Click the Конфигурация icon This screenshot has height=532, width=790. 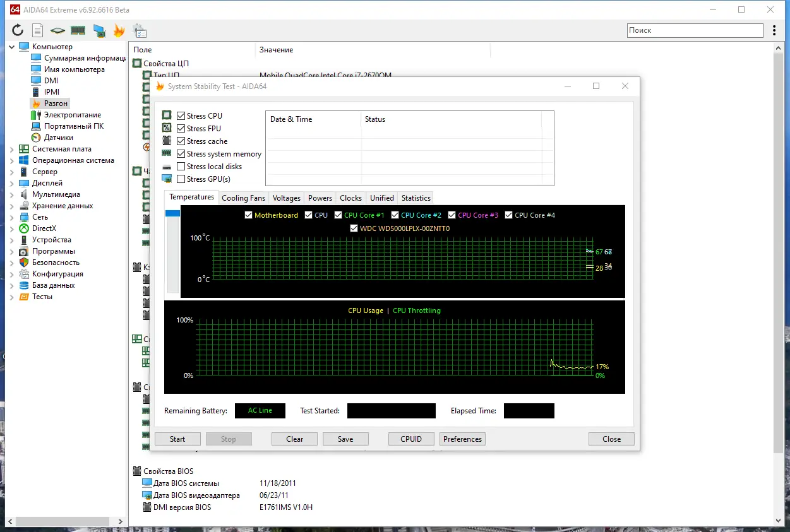point(24,274)
